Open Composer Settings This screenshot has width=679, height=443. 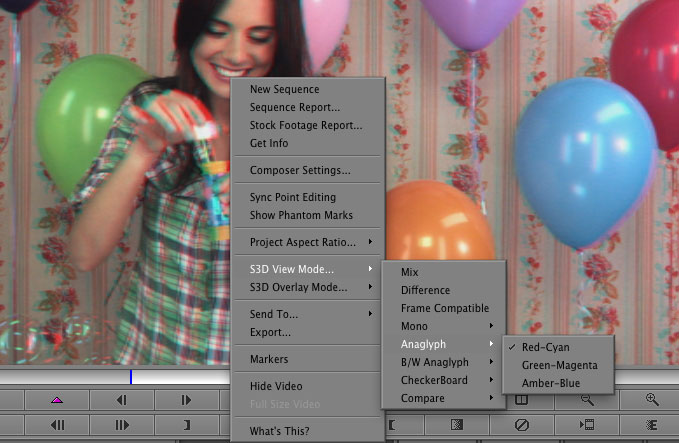300,170
